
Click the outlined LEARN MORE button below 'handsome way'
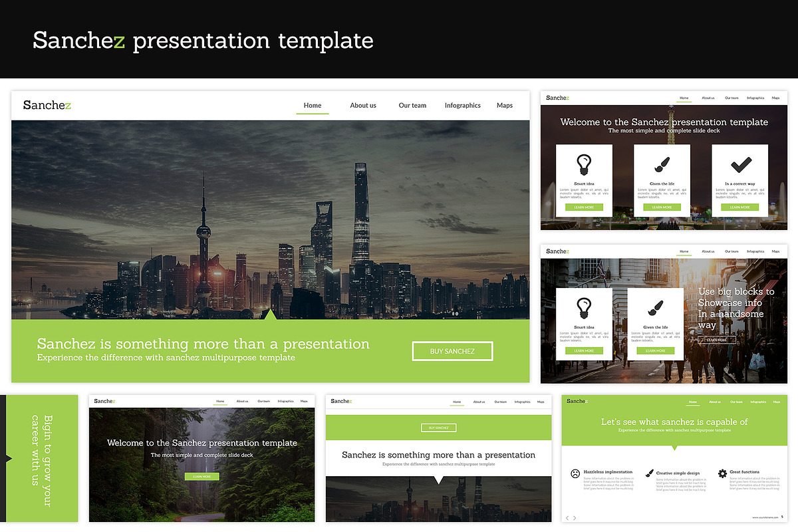pyautogui.click(x=717, y=340)
